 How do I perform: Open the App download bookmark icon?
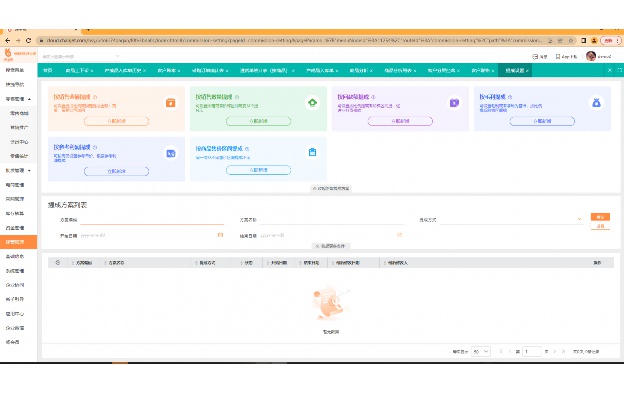pos(558,56)
